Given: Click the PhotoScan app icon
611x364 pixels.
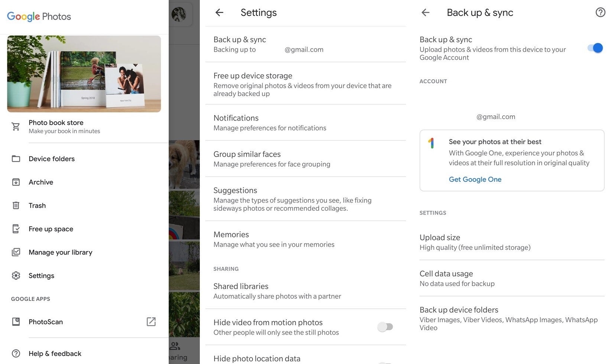Looking at the screenshot, I should [16, 322].
